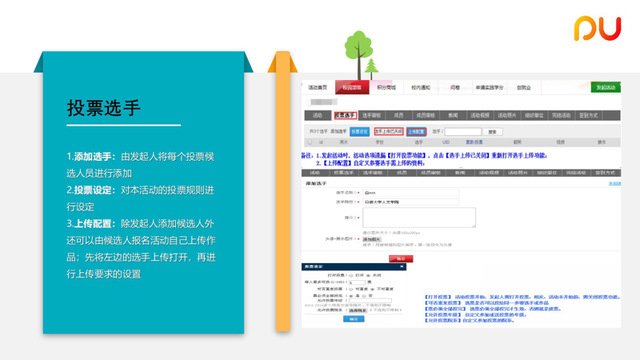Click the red confirm button under add form
Screen dimensions: 640x360
pos(401,259)
